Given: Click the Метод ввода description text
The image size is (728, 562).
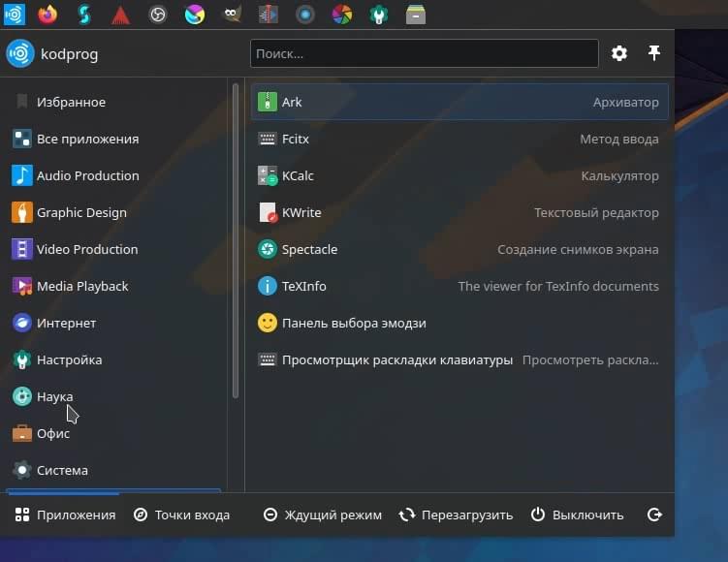Looking at the screenshot, I should (618, 139).
